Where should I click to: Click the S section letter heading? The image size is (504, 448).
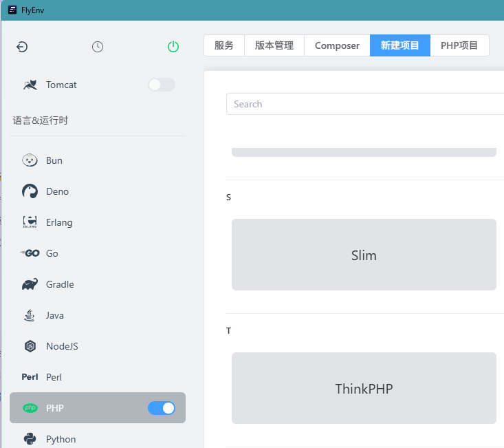(x=228, y=197)
